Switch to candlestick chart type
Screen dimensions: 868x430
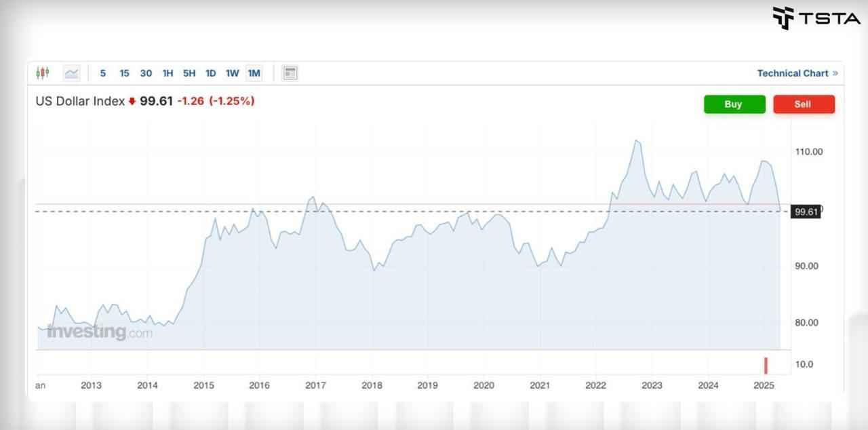click(x=43, y=73)
